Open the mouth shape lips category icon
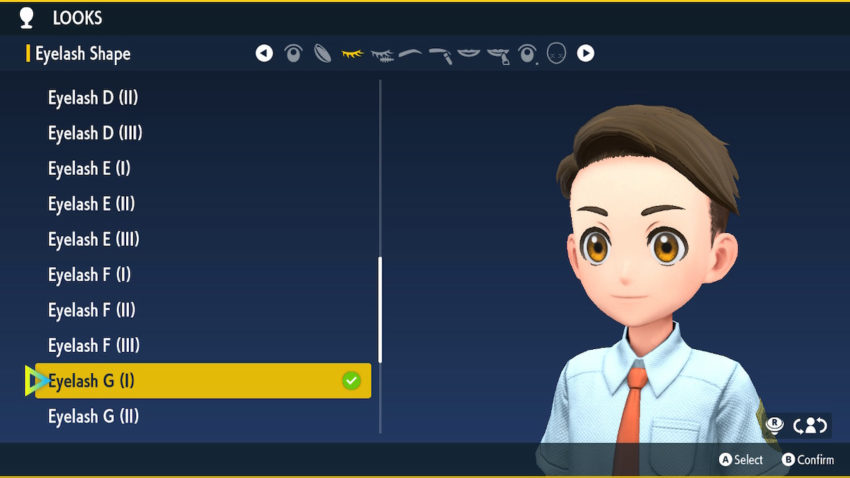Screen dimensions: 850x478 coord(468,53)
